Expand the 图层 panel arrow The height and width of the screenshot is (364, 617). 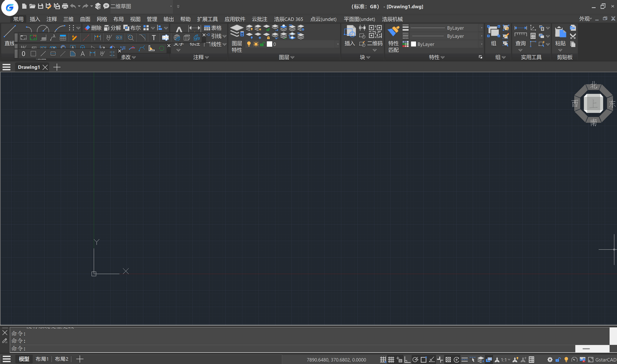click(292, 57)
